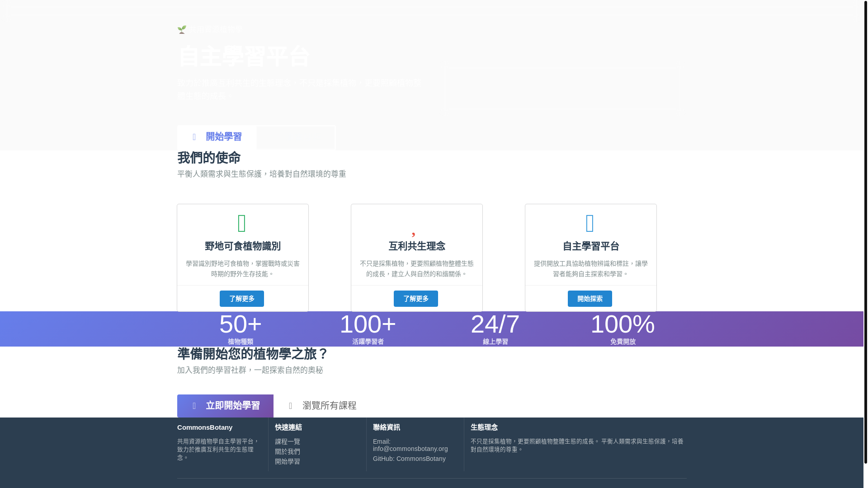Click the 準備開始您的植物學之旅？ heading
868x488 pixels.
[x=253, y=354]
